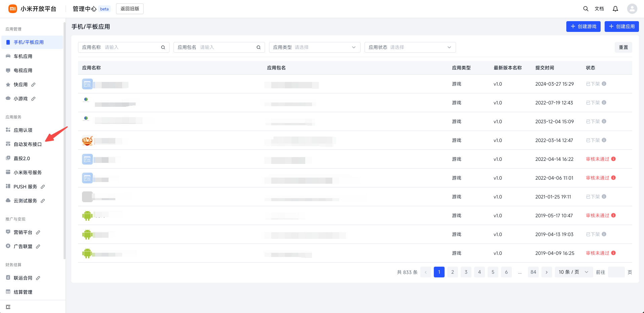Click the 广告联盟 sidebar icon
This screenshot has height=313, width=644.
[8, 246]
